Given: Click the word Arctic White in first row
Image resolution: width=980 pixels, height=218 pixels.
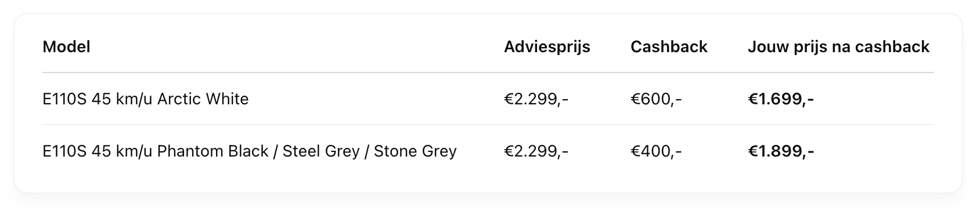Looking at the screenshot, I should point(203,99).
